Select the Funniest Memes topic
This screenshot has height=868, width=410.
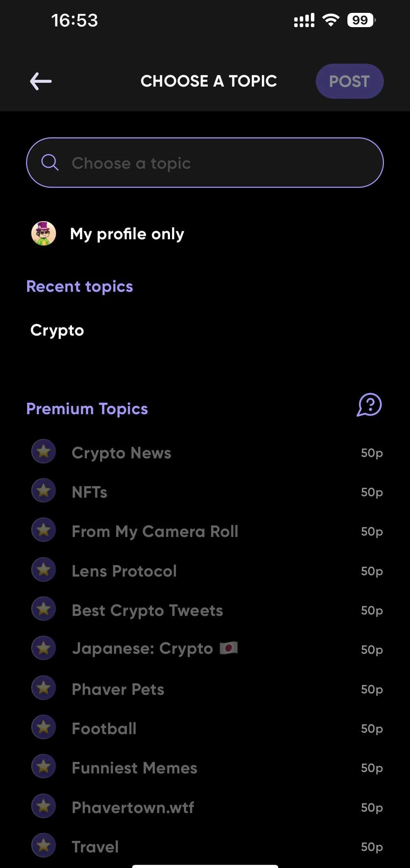pyautogui.click(x=134, y=768)
